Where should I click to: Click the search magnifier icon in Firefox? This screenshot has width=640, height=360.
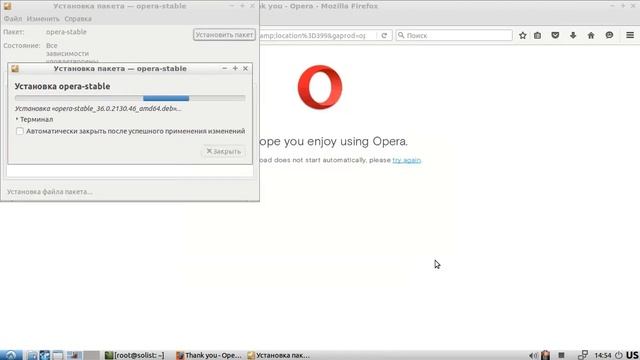coord(401,36)
